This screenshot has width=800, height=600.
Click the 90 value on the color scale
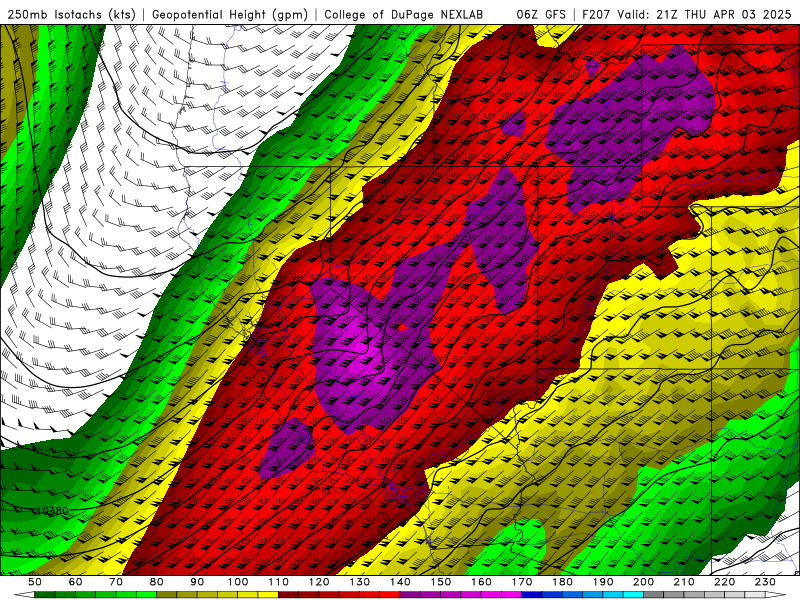197,582
